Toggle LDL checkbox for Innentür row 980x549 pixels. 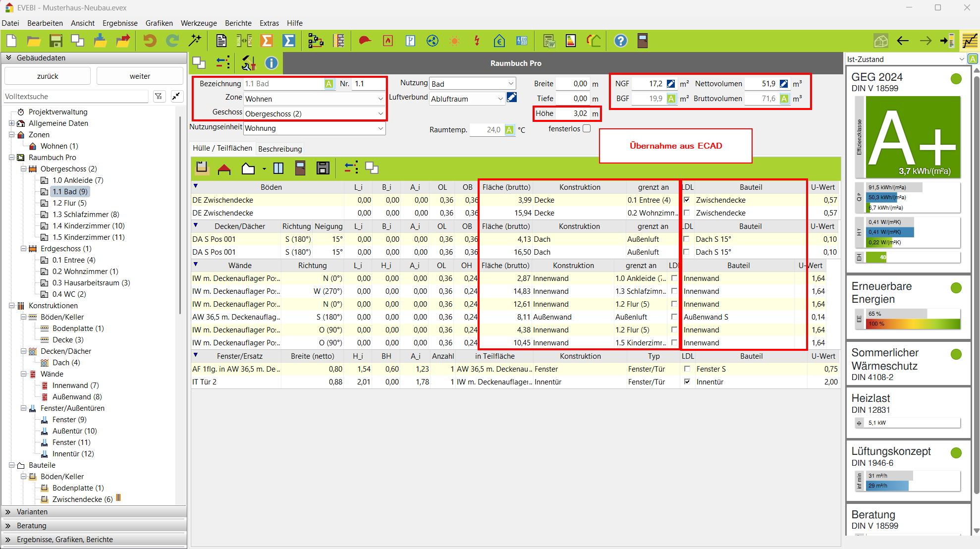(687, 382)
